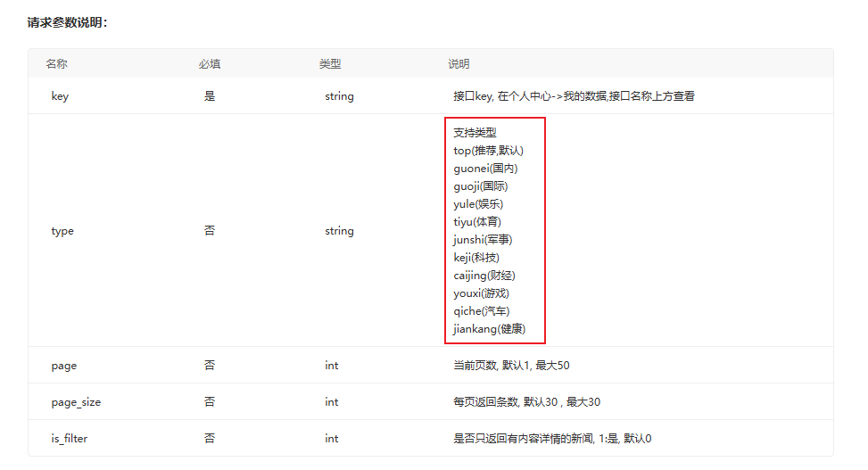Image resolution: width=868 pixels, height=470 pixels.
Task: Click junshi(军事) entry
Action: pyautogui.click(x=483, y=240)
